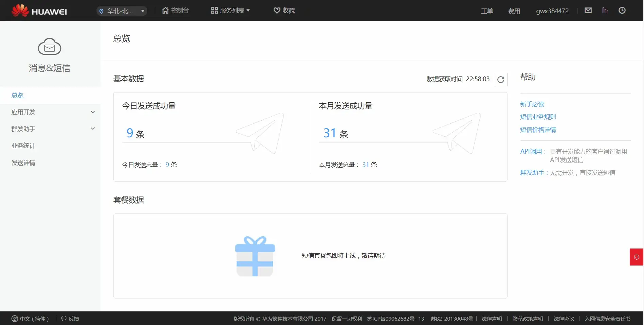Viewport: 644px width, 325px height.
Task: Open the 短信价格详情 link
Action: [538, 130]
